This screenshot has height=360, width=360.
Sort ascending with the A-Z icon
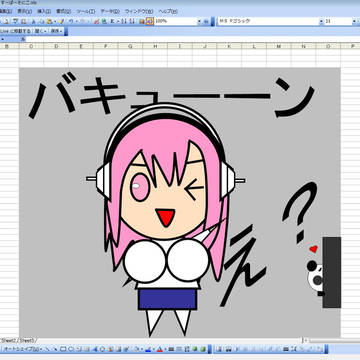click(123, 21)
